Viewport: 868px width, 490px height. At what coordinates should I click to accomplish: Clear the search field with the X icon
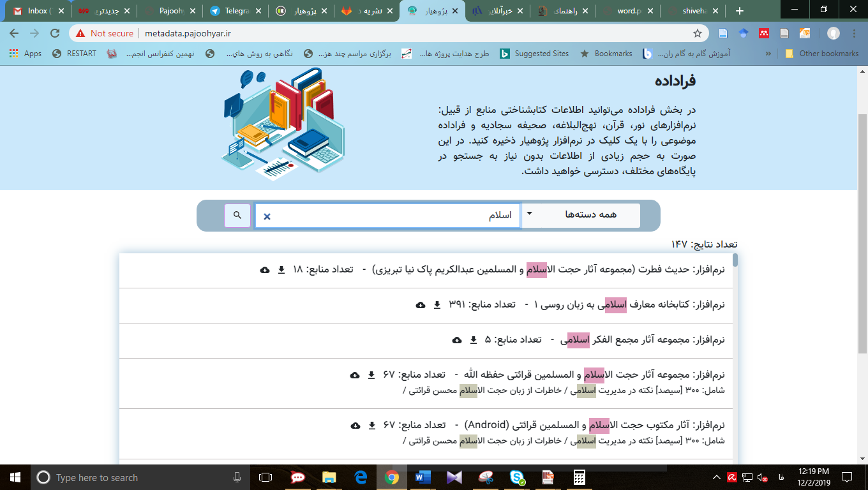pyautogui.click(x=267, y=216)
